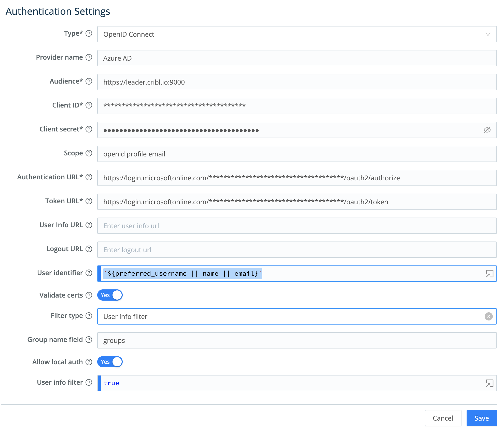Turn off Allow local auth
Screen dimensions: 504x429
click(110, 362)
